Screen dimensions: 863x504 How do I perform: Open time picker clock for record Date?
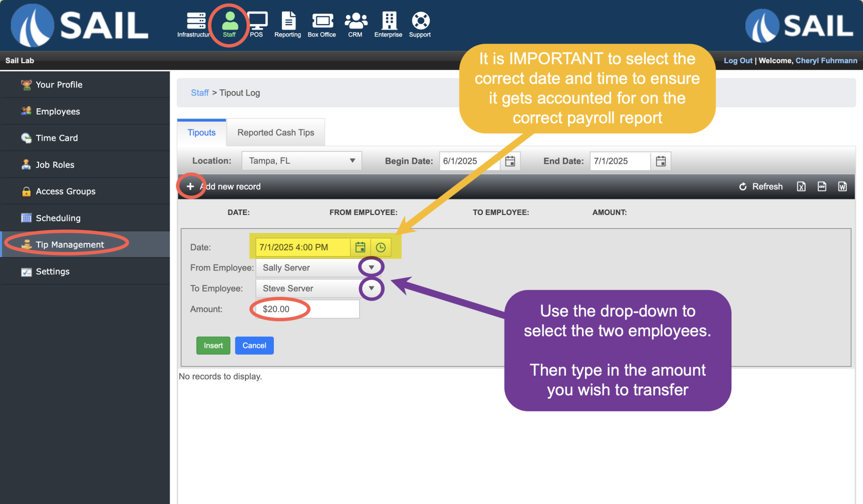coord(381,247)
